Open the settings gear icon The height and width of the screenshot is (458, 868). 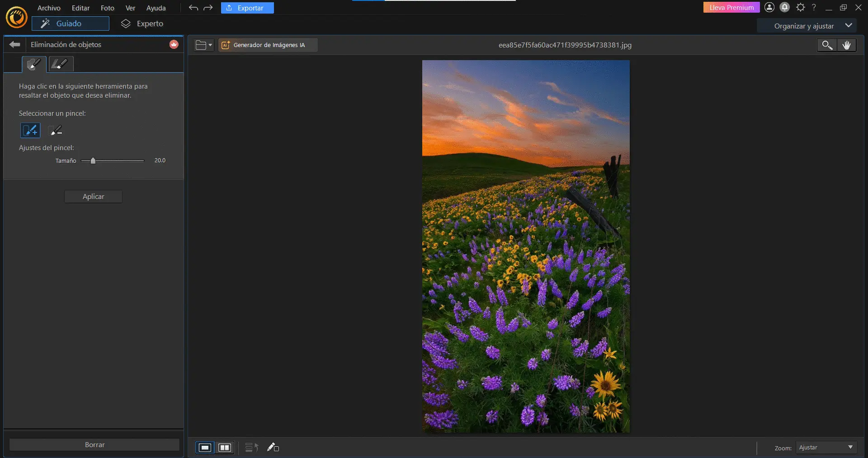(800, 7)
